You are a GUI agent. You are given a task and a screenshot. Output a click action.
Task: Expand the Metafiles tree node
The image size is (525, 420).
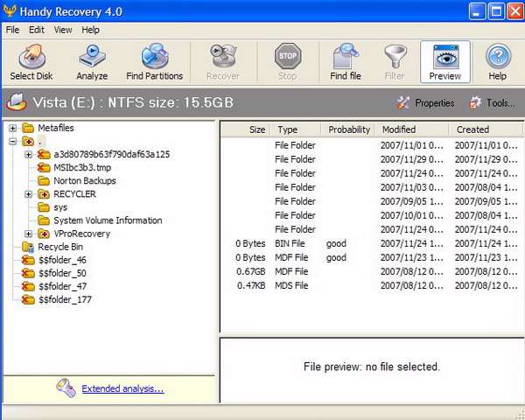pos(13,128)
